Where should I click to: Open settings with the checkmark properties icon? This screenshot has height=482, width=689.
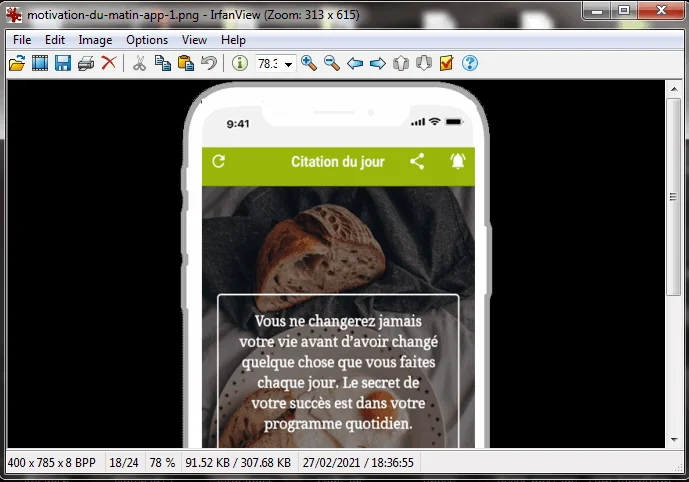click(x=446, y=63)
